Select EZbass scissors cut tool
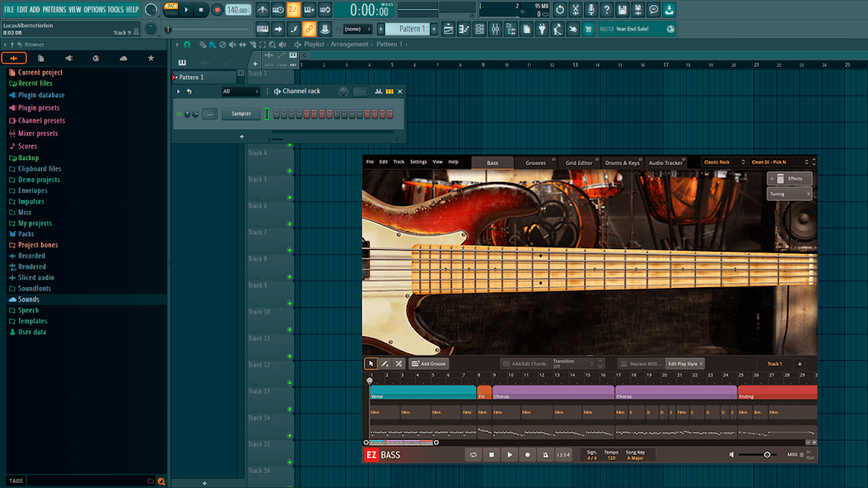The image size is (868, 488). click(x=398, y=363)
